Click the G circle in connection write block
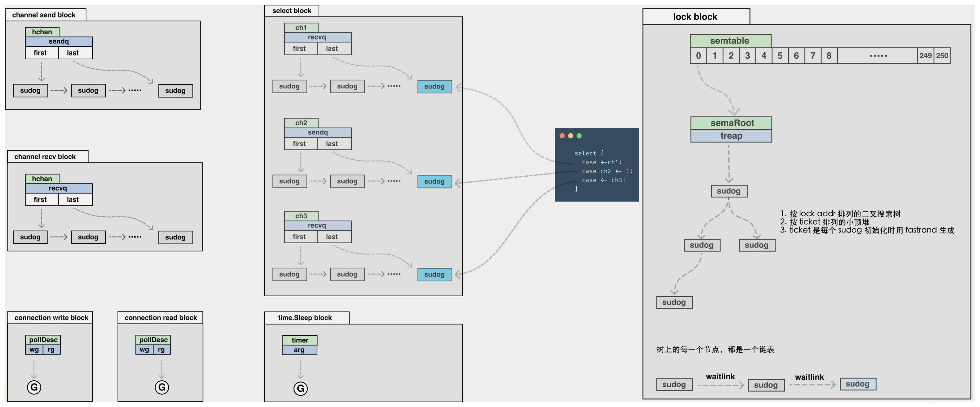Screen dimensions: 980x407 (x=34, y=387)
